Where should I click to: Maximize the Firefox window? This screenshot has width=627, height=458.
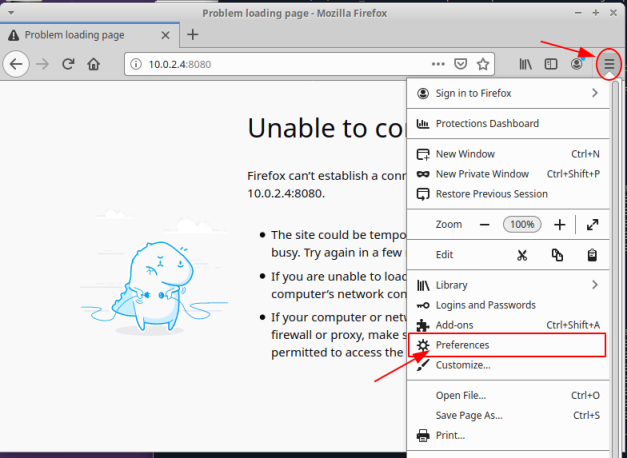click(x=596, y=13)
